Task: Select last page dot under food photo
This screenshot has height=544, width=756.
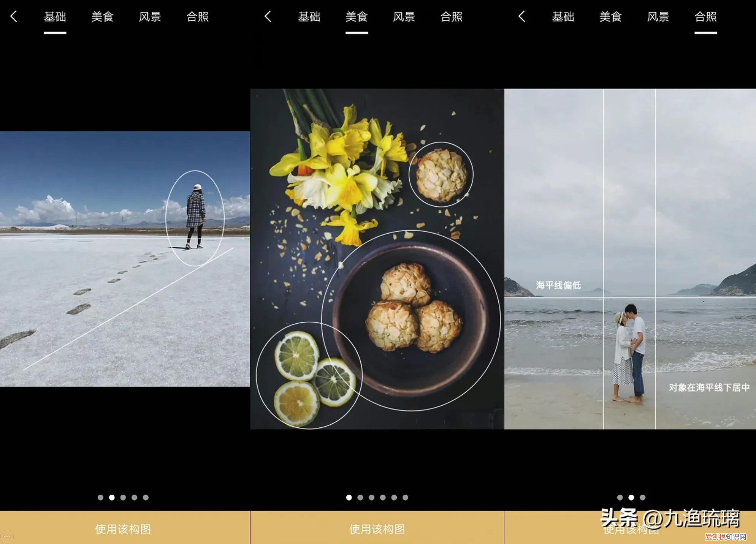Action: tap(406, 497)
